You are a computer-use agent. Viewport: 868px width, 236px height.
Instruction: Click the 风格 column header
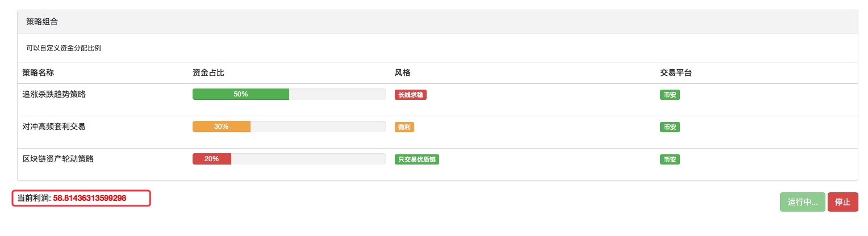pyautogui.click(x=403, y=73)
